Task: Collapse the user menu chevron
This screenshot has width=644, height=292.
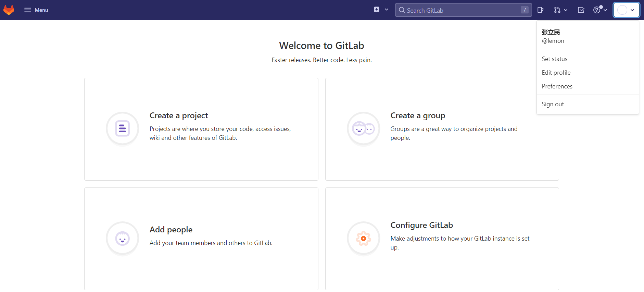Action: click(632, 10)
